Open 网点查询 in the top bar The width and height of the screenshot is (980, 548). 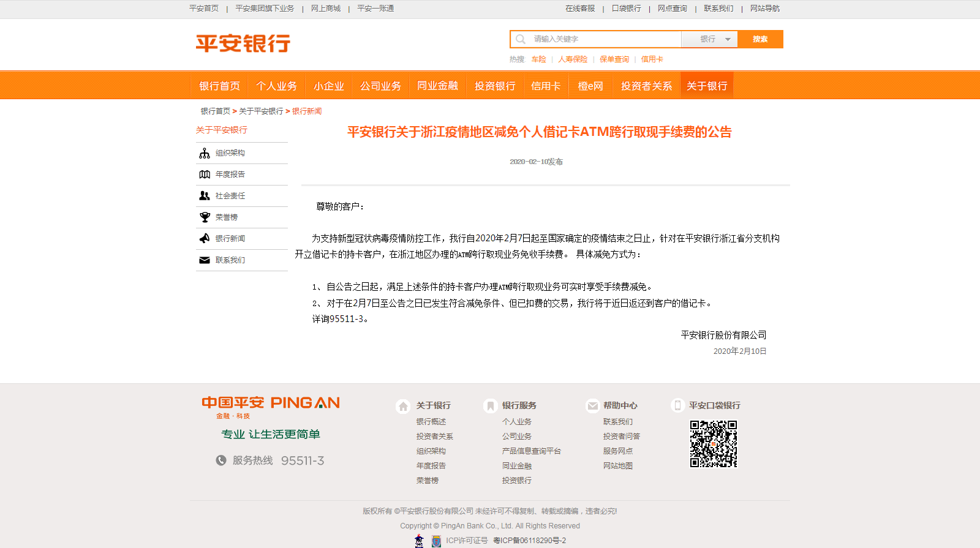pos(673,9)
